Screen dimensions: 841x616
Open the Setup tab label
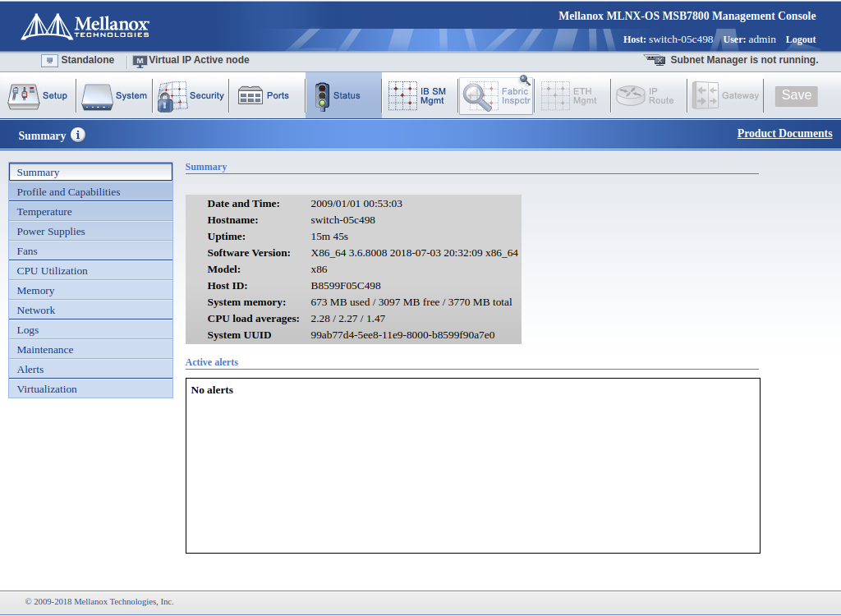(x=55, y=95)
